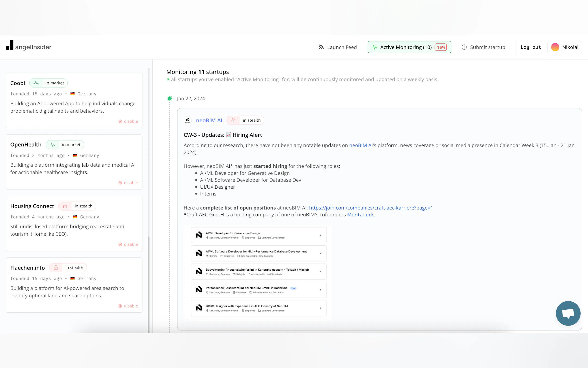The width and height of the screenshot is (588, 368).
Task: Click the German flag on Housing Connect card
Action: pyautogui.click(x=75, y=217)
